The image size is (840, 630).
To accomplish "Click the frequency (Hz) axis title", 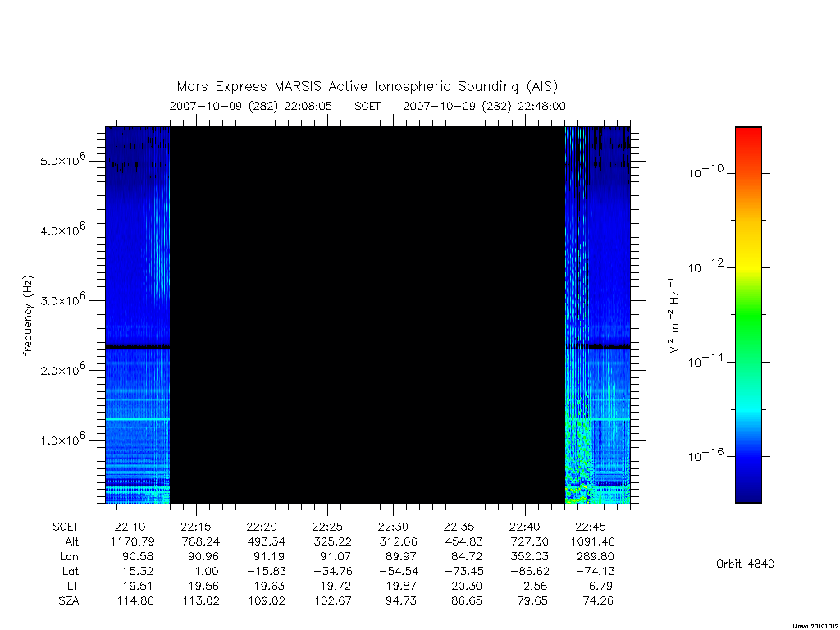I will point(28,316).
